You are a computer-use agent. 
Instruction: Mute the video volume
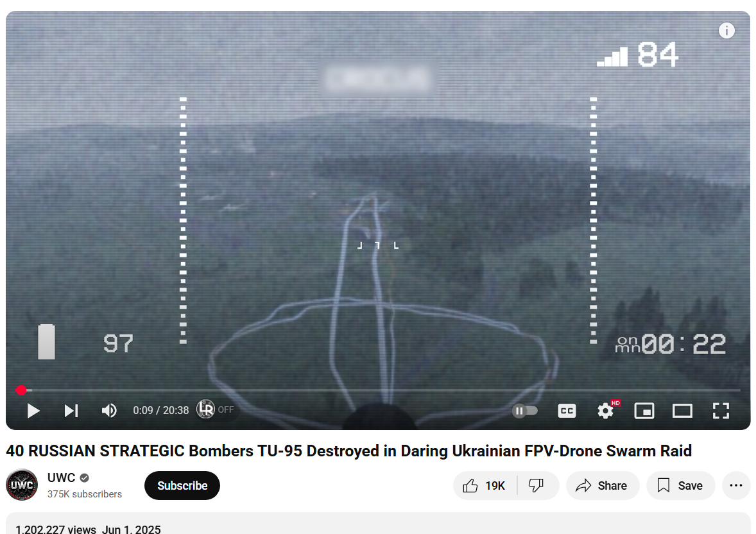point(109,411)
